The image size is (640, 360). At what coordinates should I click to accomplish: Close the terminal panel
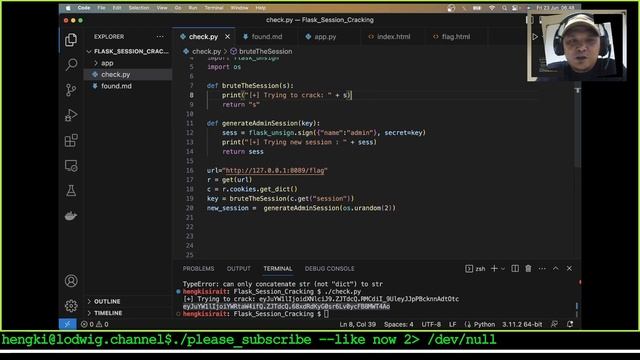(569, 269)
